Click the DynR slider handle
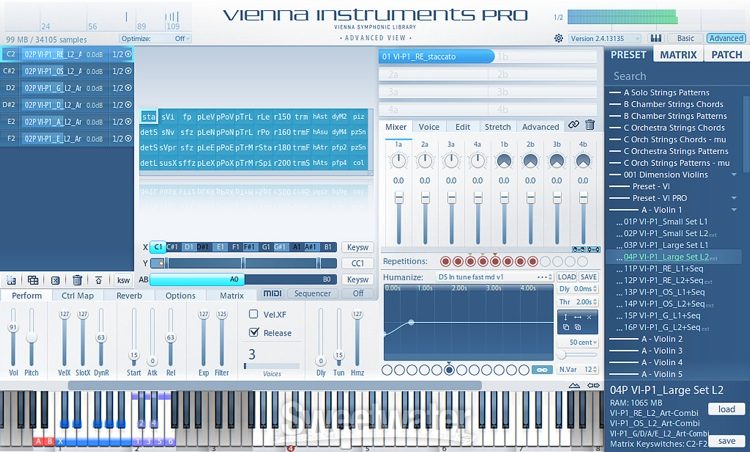 coord(101,337)
